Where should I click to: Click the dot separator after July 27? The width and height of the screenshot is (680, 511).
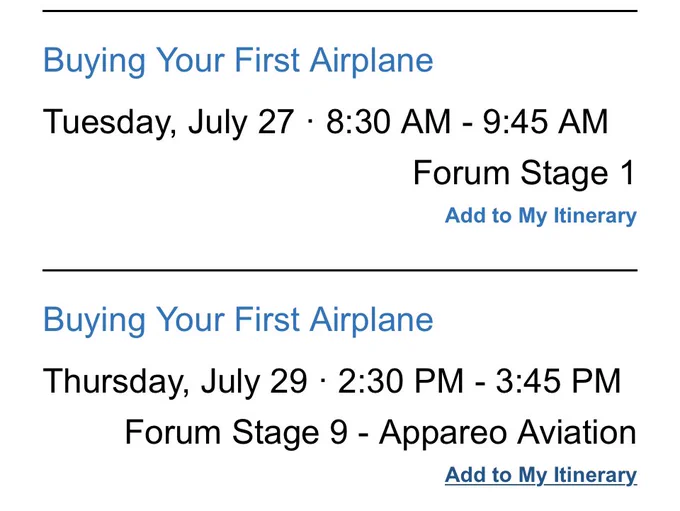click(x=310, y=121)
